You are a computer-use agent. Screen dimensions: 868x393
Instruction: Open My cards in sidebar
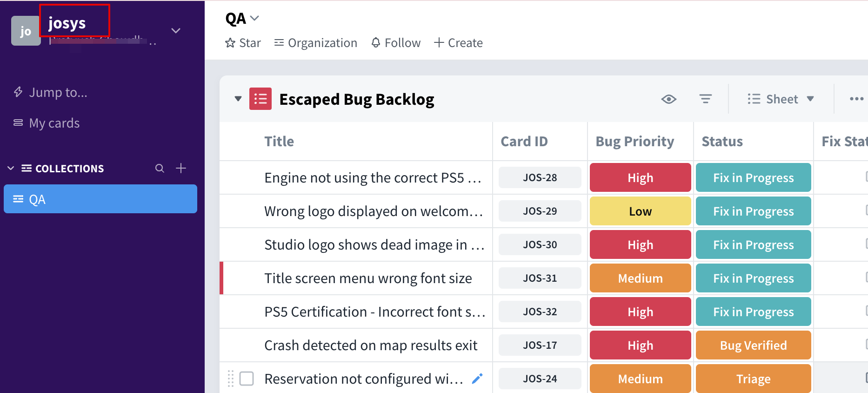point(54,123)
